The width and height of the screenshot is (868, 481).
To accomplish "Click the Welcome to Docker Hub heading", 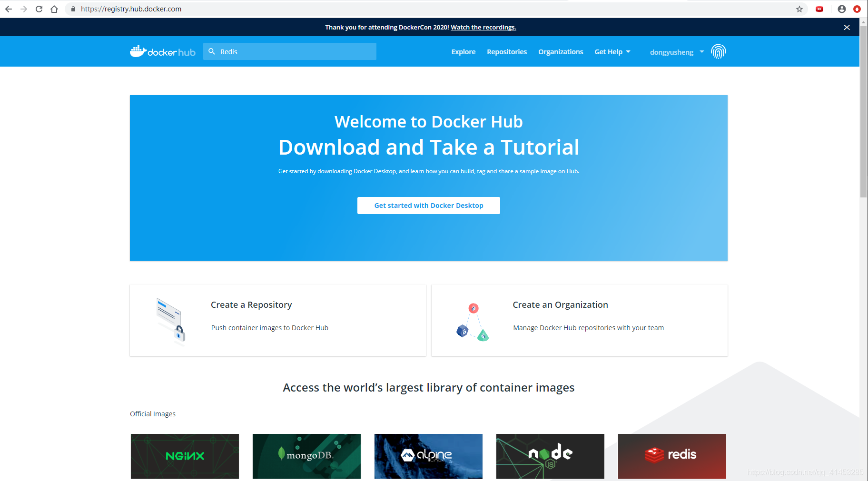I will click(x=429, y=122).
